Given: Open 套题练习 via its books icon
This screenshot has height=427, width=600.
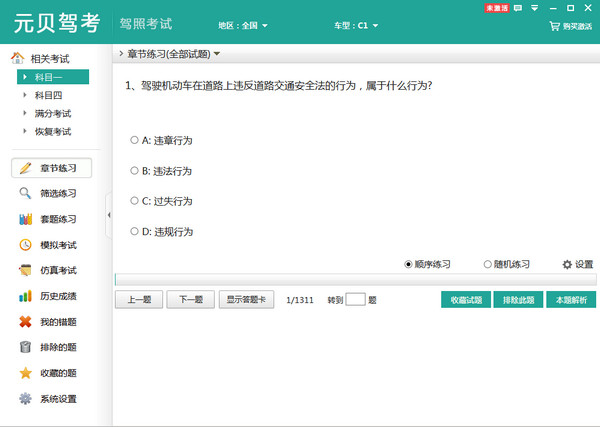Looking at the screenshot, I should pyautogui.click(x=25, y=219).
